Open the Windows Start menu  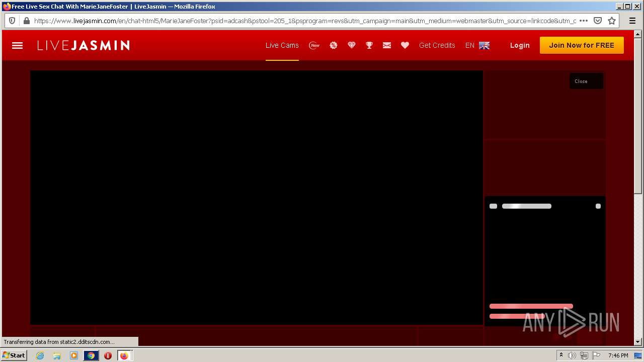pyautogui.click(x=14, y=355)
